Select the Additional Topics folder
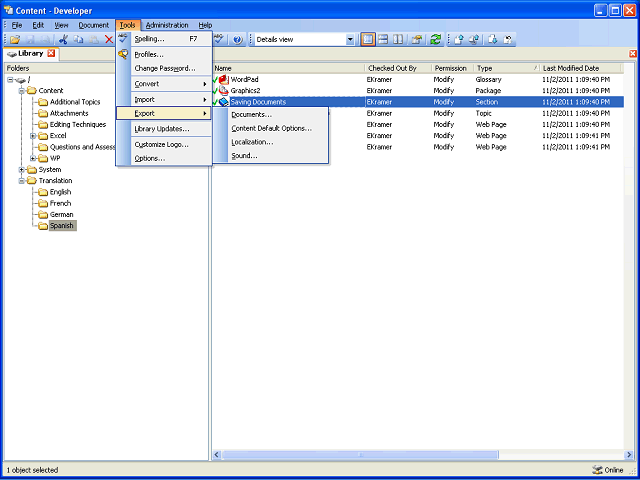The width and height of the screenshot is (640, 480). [x=75, y=102]
